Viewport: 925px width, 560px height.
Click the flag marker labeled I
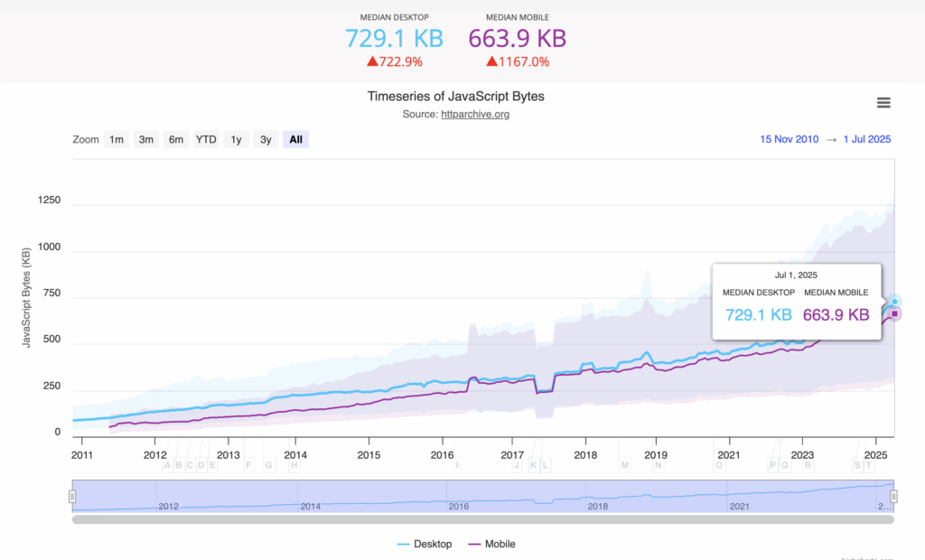click(457, 465)
